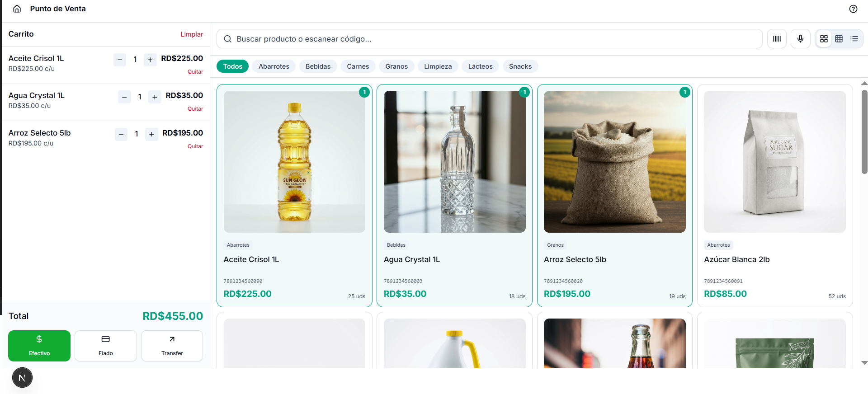
Task: Click the home icon in the top bar
Action: [x=17, y=8]
